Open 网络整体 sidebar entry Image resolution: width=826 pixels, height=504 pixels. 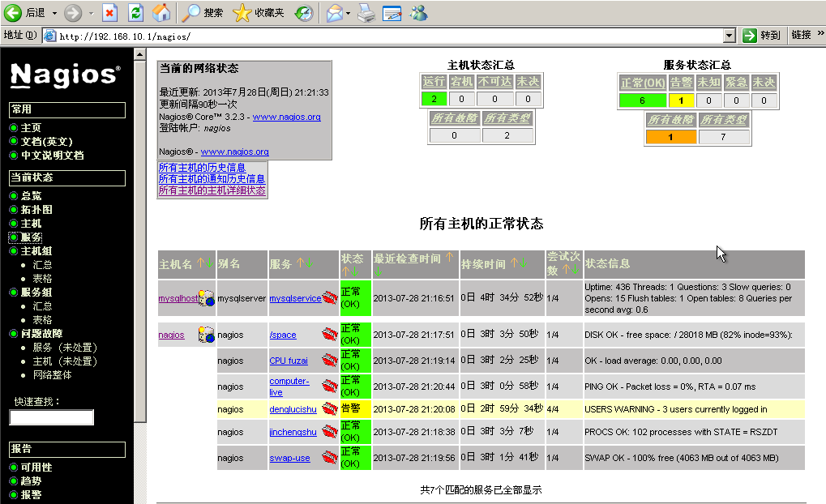pos(52,374)
